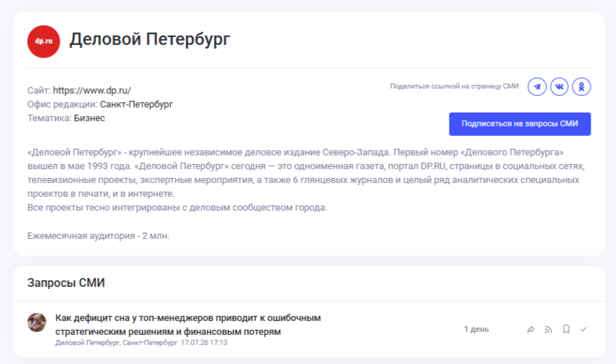Image resolution: width=616 pixels, height=364 pixels.
Task: Open the https://www.dp.ru/ site link
Action: click(x=92, y=90)
